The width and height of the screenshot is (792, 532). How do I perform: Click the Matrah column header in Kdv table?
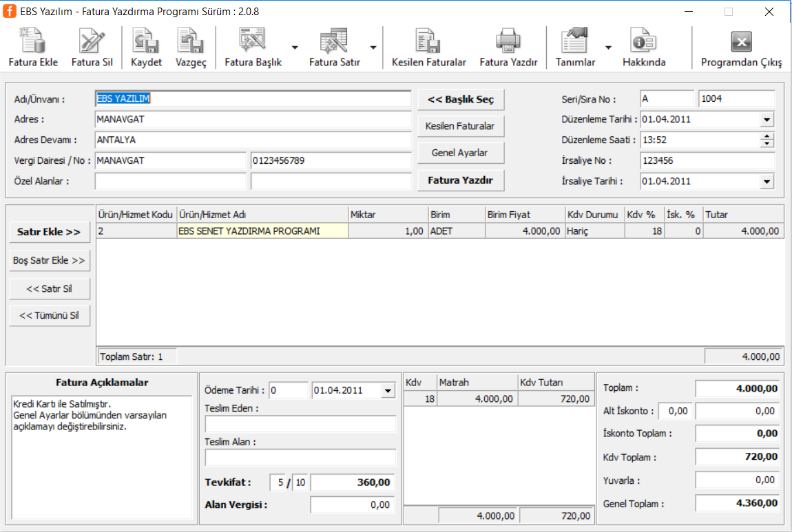tap(477, 383)
